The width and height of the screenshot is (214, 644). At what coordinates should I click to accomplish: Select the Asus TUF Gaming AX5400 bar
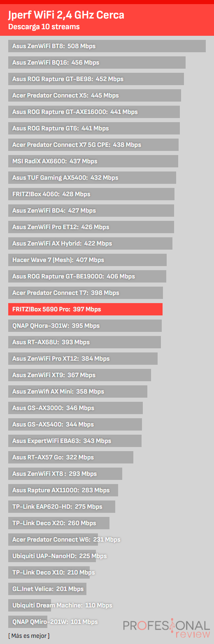pos(92,178)
